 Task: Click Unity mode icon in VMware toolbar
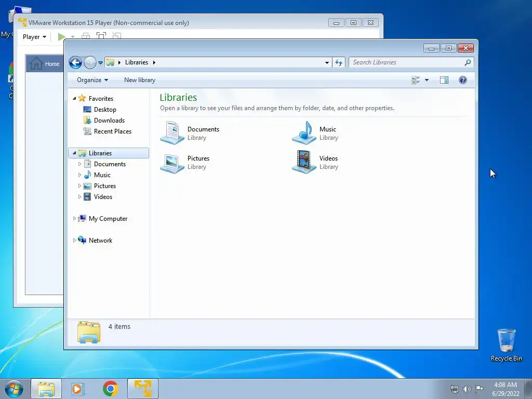coord(117,36)
